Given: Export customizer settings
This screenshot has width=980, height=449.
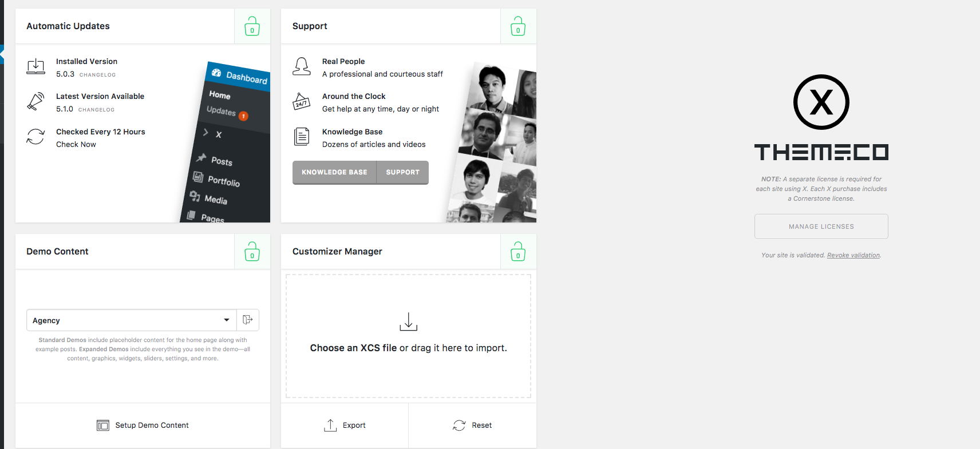Looking at the screenshot, I should click(345, 426).
